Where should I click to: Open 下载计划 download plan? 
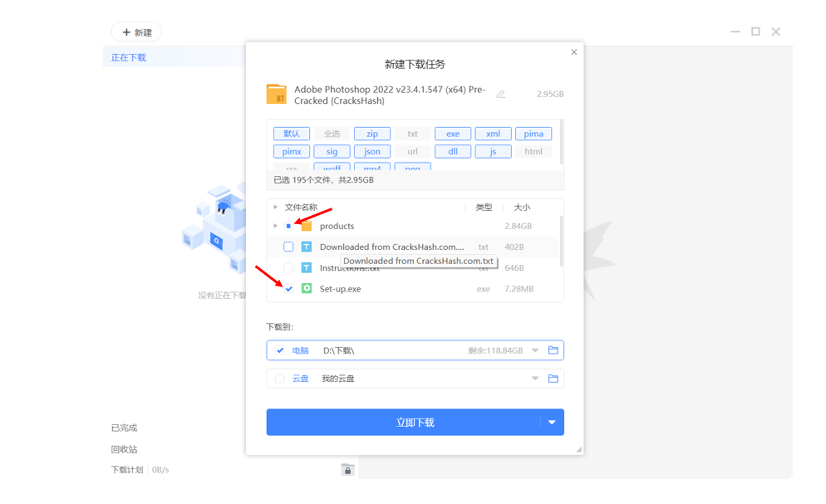coord(127,470)
